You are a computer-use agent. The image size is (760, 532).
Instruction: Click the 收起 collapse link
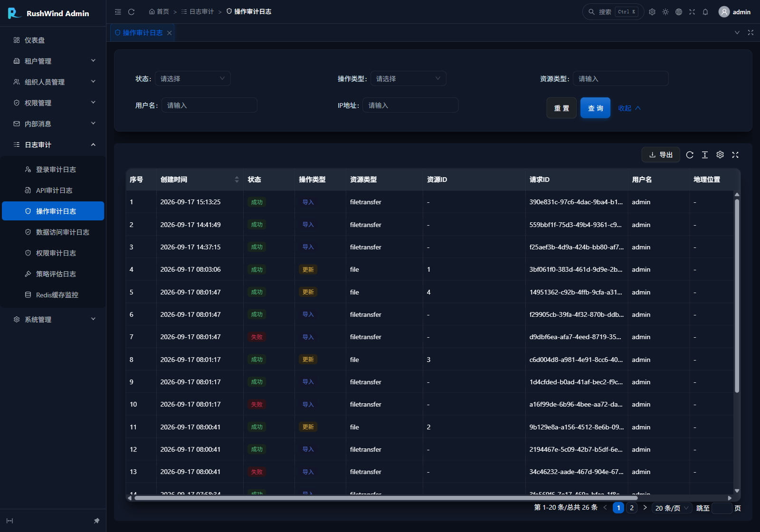(629, 108)
